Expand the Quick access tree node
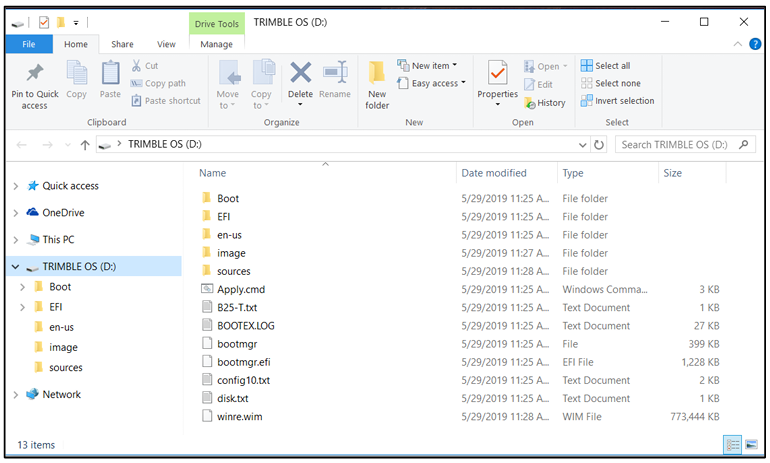 coord(16,186)
